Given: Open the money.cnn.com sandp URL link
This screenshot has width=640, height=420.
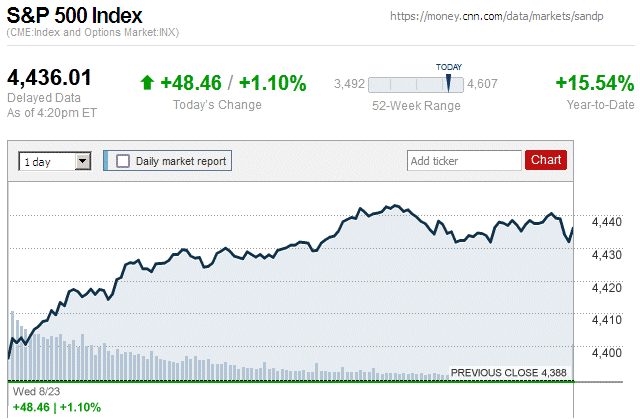Looking at the screenshot, I should tap(510, 17).
